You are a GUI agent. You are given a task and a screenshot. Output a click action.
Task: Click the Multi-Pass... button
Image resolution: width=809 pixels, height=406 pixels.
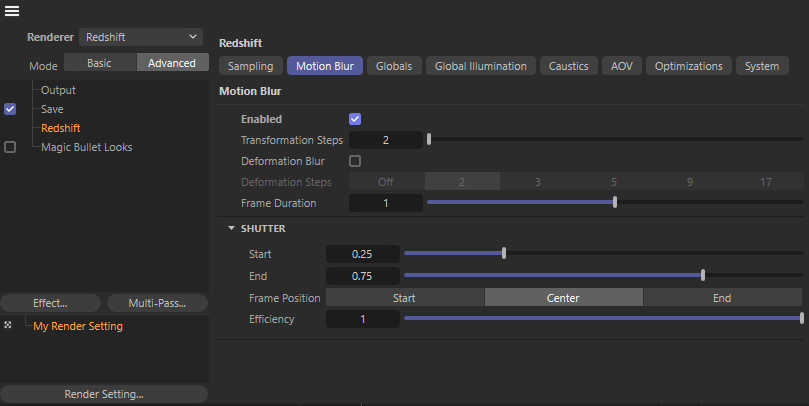(x=156, y=303)
